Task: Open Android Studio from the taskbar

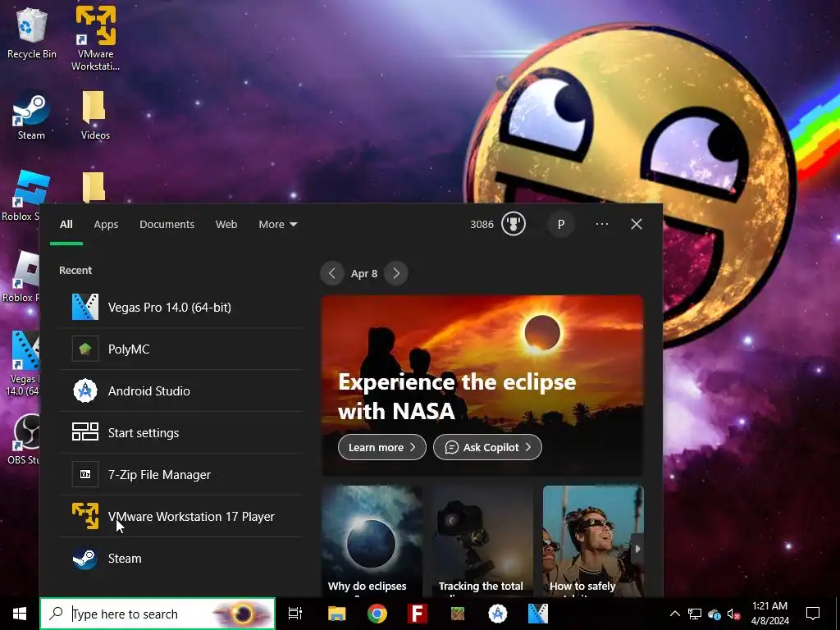Action: 498,614
